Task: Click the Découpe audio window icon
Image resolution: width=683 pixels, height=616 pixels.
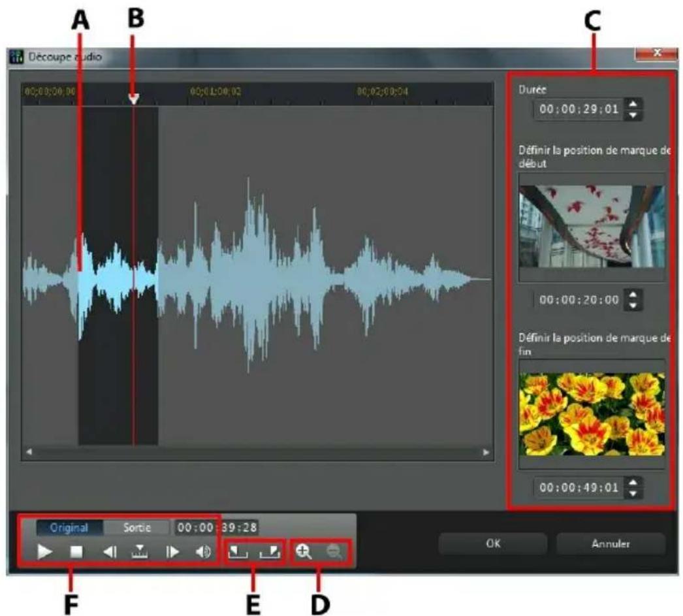Action: 17,57
